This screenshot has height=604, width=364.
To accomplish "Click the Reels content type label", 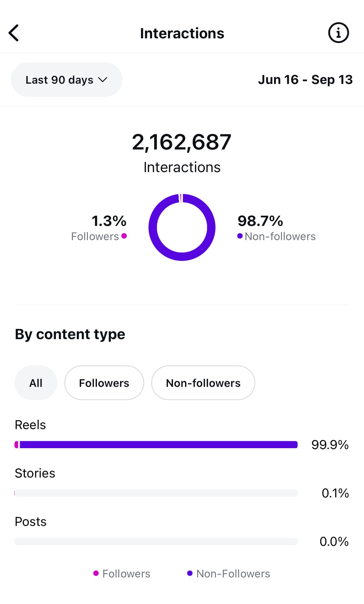I will click(x=30, y=425).
